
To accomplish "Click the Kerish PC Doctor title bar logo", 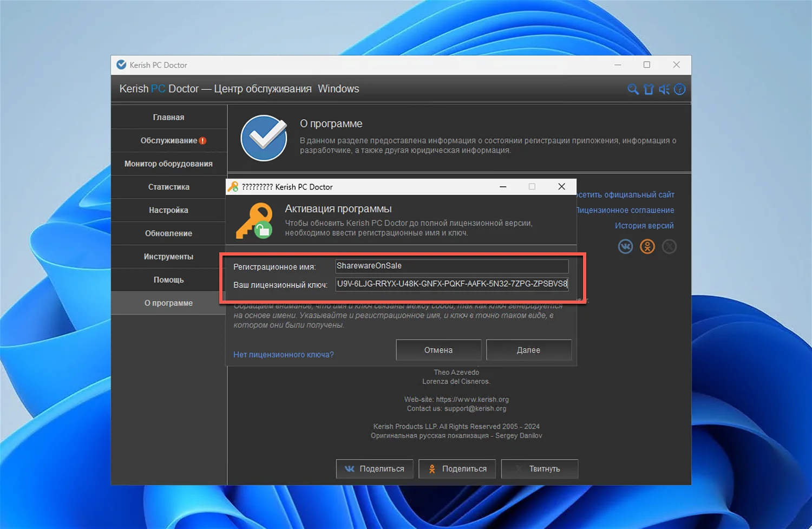I will pyautogui.click(x=121, y=64).
